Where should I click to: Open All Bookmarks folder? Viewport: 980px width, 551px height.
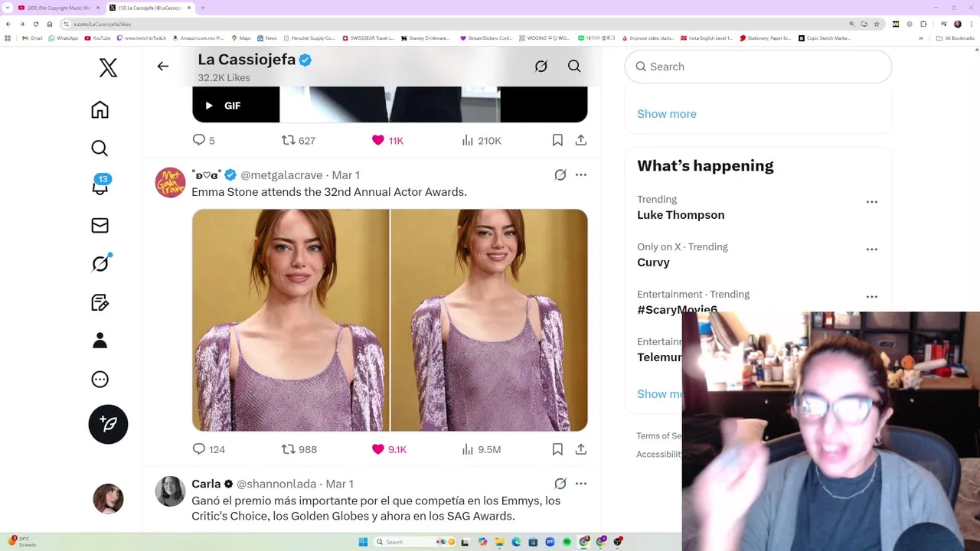955,38
